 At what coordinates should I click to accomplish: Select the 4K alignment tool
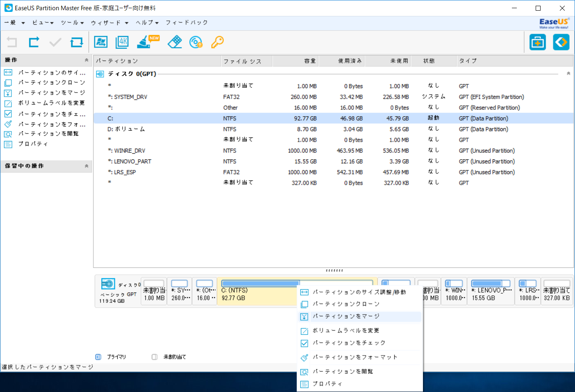(x=122, y=42)
